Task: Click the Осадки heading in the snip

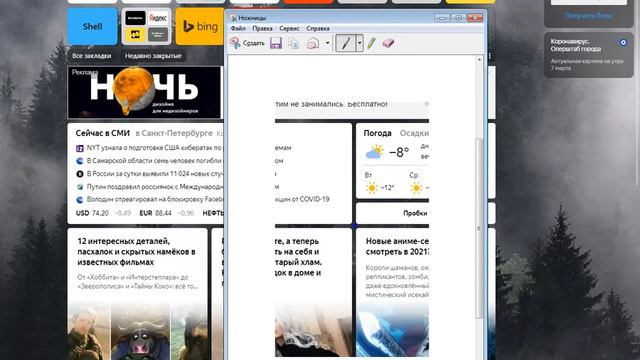Action: pos(414,133)
